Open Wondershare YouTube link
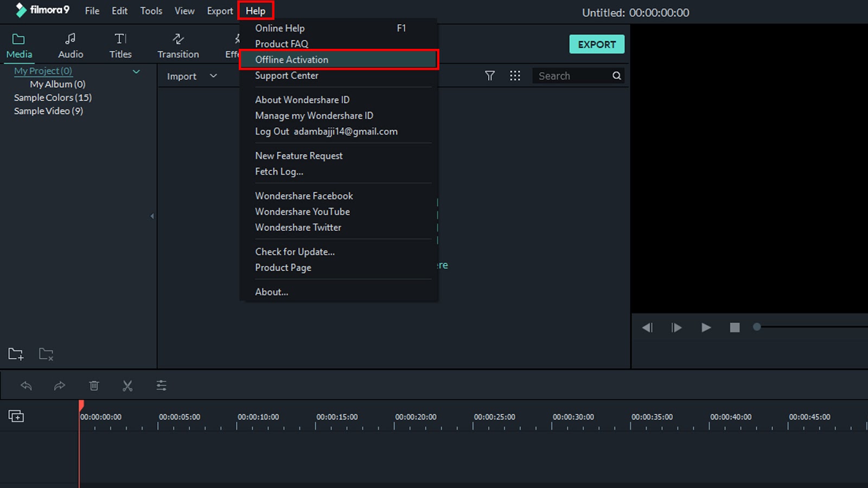The width and height of the screenshot is (868, 488). (339, 211)
